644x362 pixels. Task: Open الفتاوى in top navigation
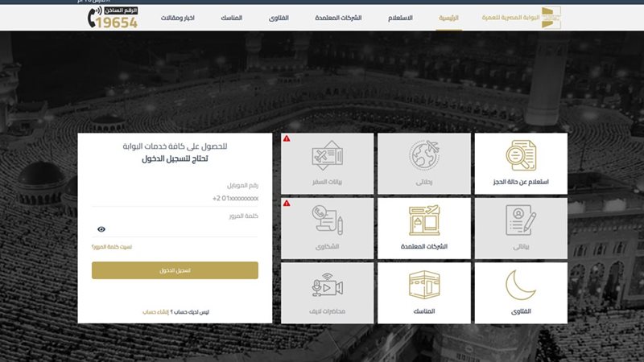pos(279,18)
